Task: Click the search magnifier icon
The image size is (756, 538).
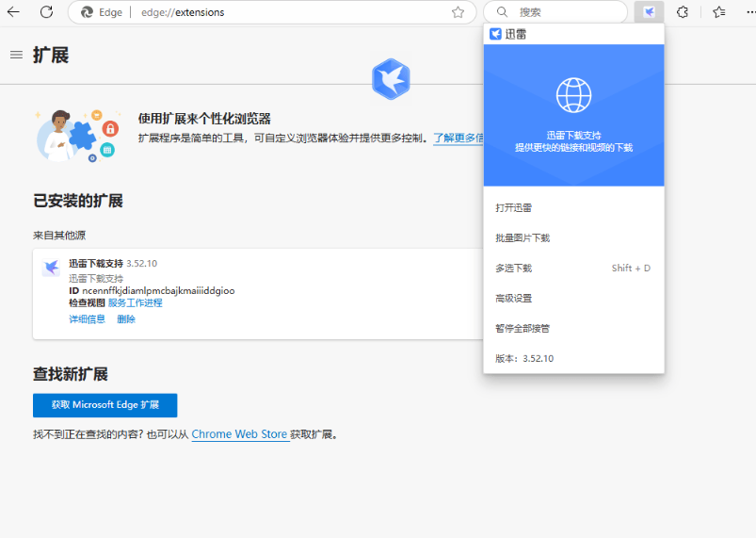Action: [x=502, y=12]
